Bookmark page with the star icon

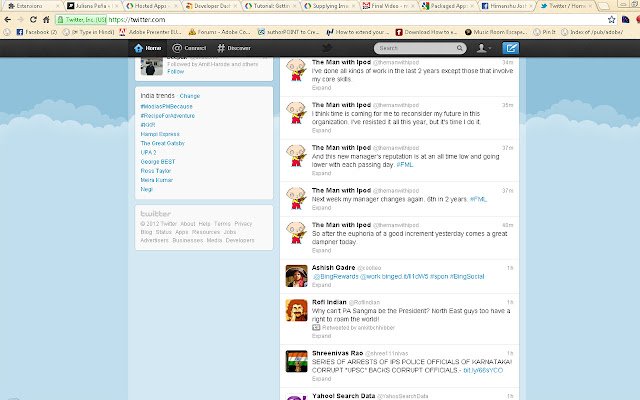pyautogui.click(x=611, y=19)
